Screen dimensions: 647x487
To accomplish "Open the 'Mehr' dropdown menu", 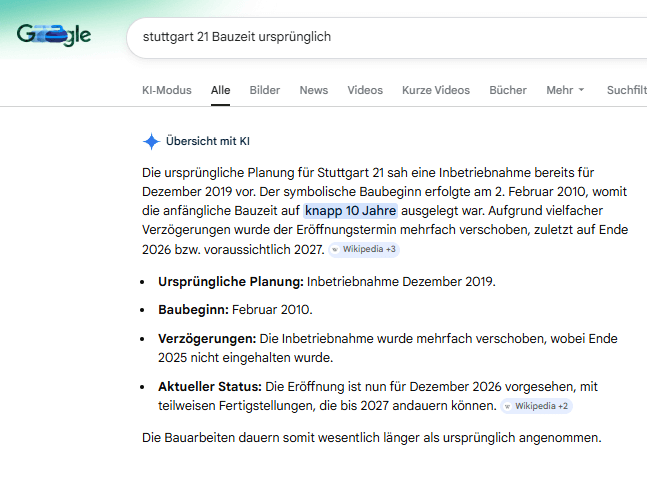I will (565, 90).
